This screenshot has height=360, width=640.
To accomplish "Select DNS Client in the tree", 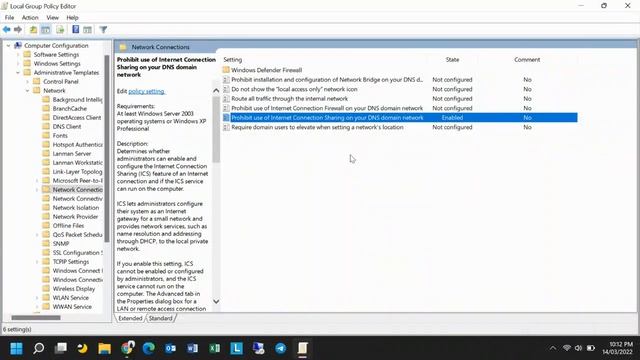I will tap(67, 127).
